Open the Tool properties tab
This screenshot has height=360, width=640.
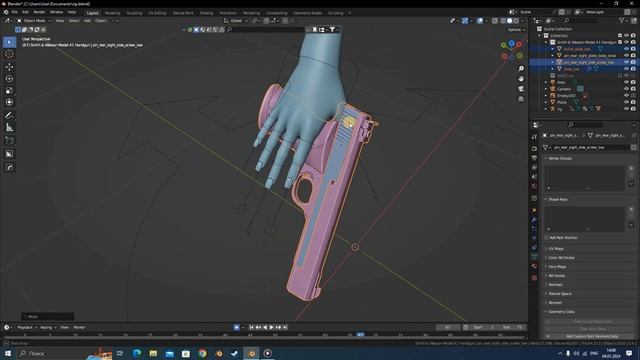534,137
